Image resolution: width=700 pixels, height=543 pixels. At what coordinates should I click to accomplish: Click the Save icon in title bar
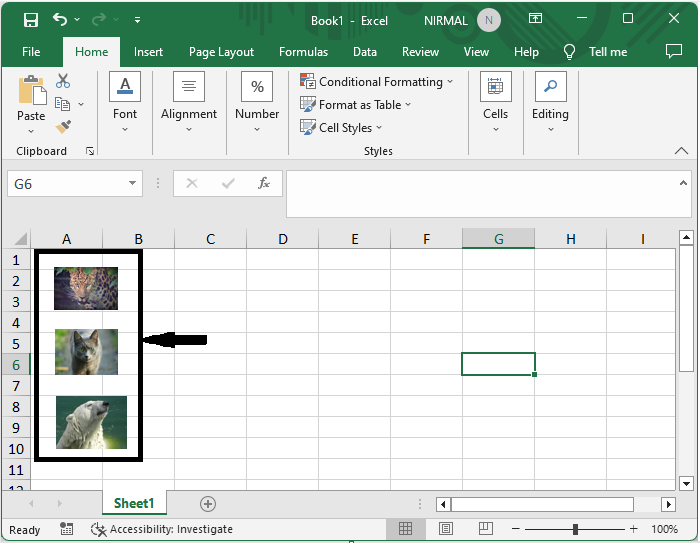point(31,20)
